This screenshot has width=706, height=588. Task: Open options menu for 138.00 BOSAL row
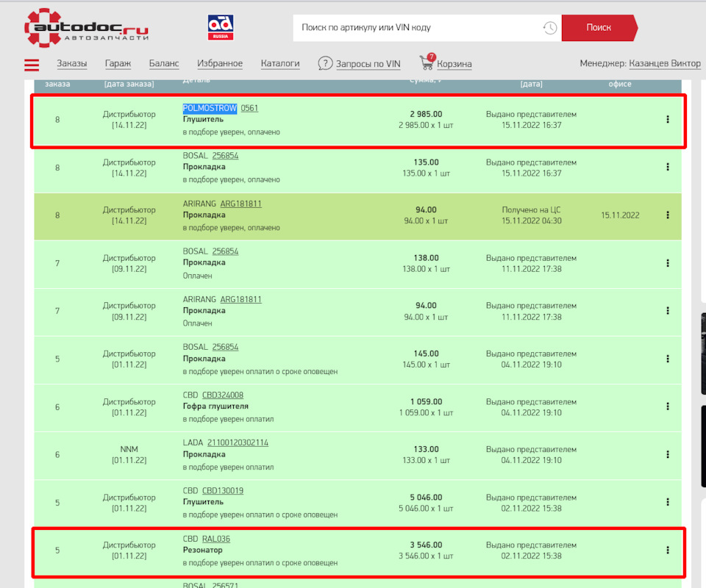[667, 263]
